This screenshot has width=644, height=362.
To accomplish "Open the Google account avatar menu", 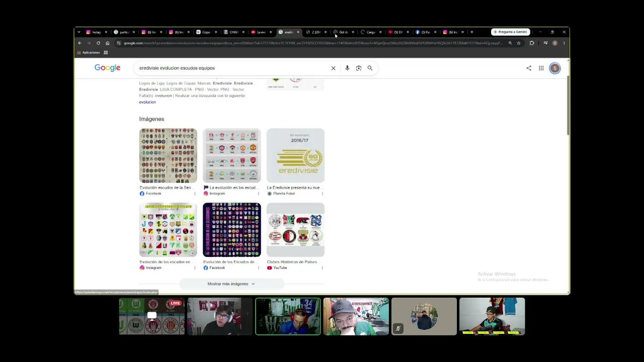I will (554, 68).
